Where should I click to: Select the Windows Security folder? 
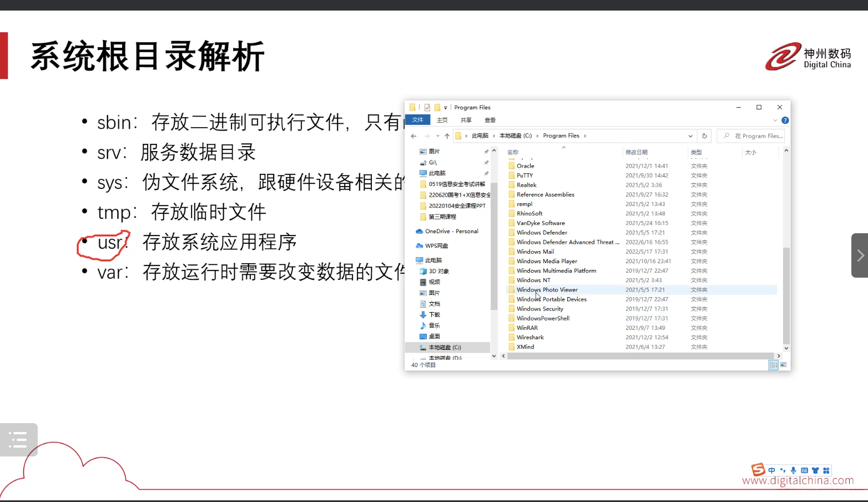(x=540, y=309)
